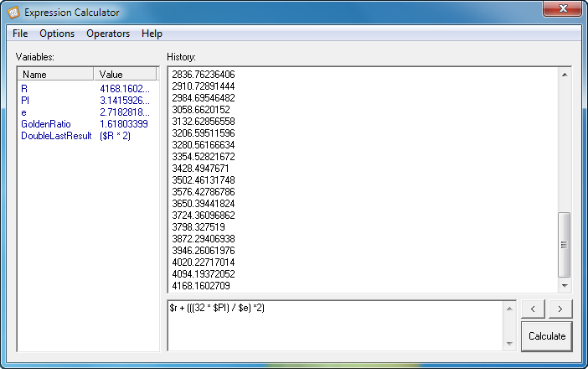The image size is (588, 369).
Task: Click the Name column header
Action: (55, 74)
